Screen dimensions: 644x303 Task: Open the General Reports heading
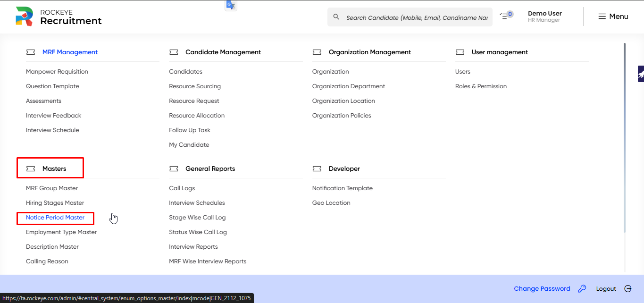[x=210, y=169]
